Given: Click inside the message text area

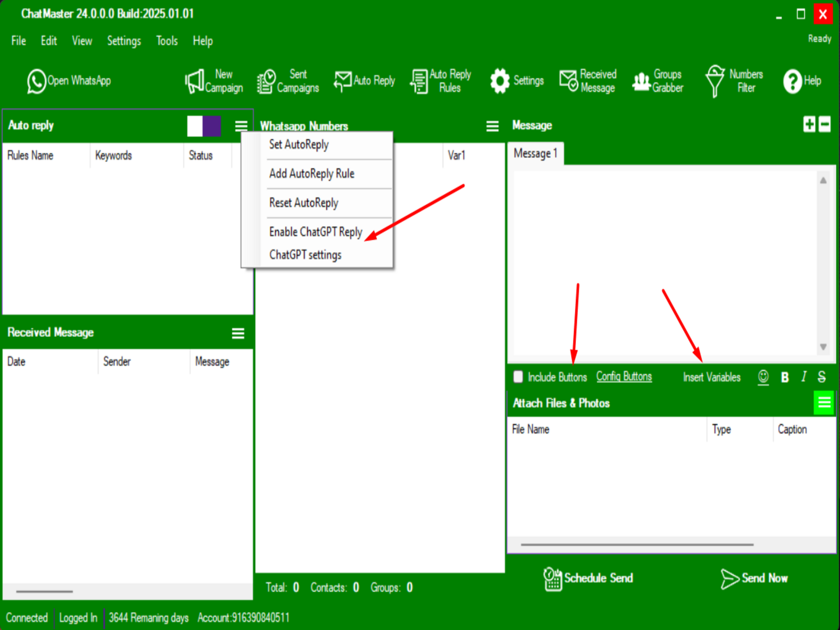Looking at the screenshot, I should coord(665,262).
